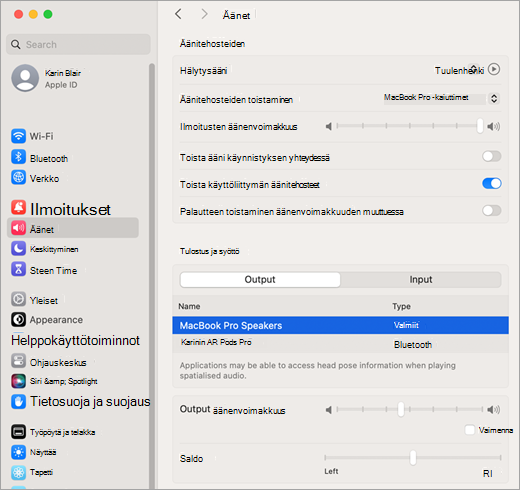The image size is (520, 490).
Task: Adjust the Saldo balance slider
Action: point(413,458)
